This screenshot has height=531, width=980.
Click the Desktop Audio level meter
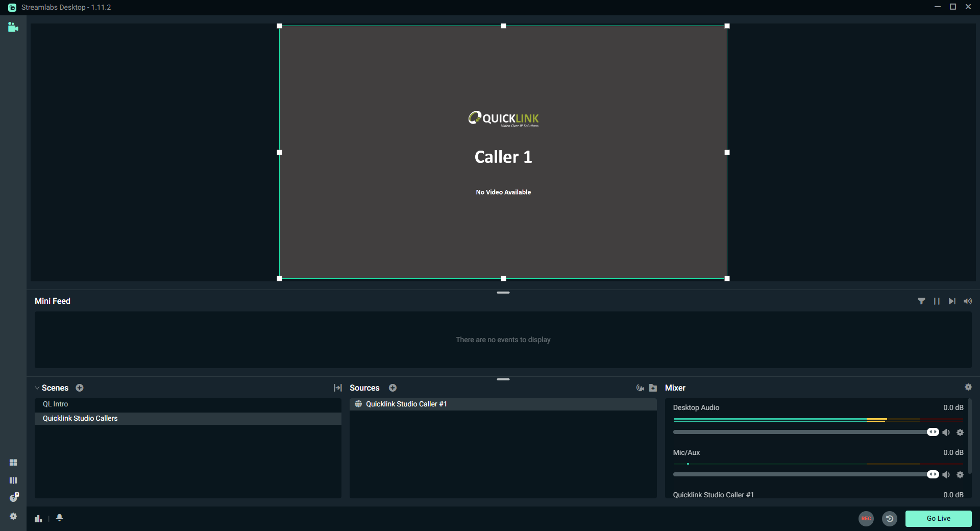tap(818, 420)
